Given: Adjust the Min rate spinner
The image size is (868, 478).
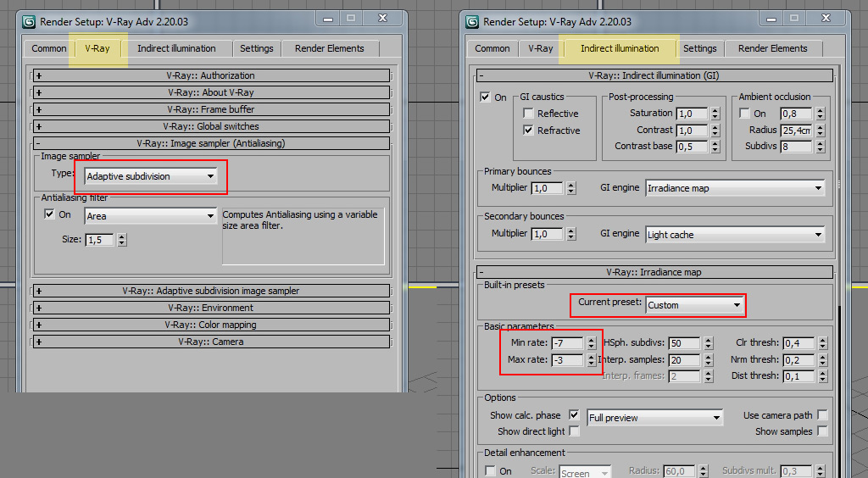Looking at the screenshot, I should [x=591, y=343].
